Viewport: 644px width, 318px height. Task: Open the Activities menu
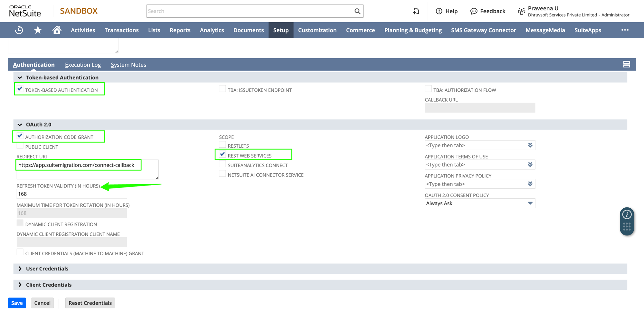pos(83,30)
